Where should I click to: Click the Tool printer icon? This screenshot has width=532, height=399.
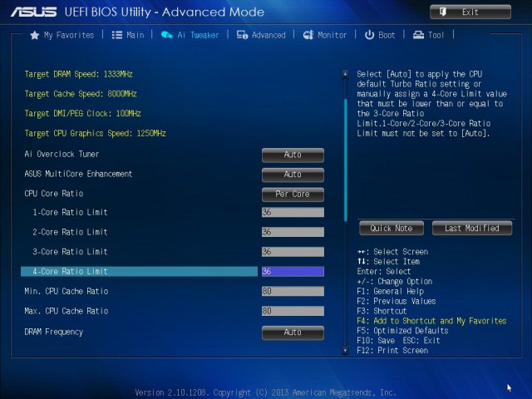[418, 35]
